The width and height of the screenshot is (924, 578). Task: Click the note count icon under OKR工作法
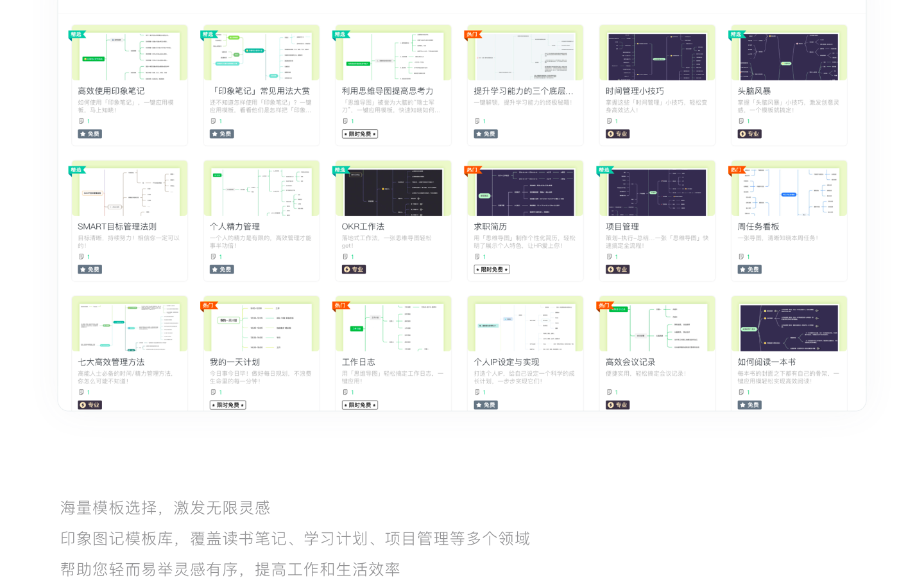click(345, 256)
